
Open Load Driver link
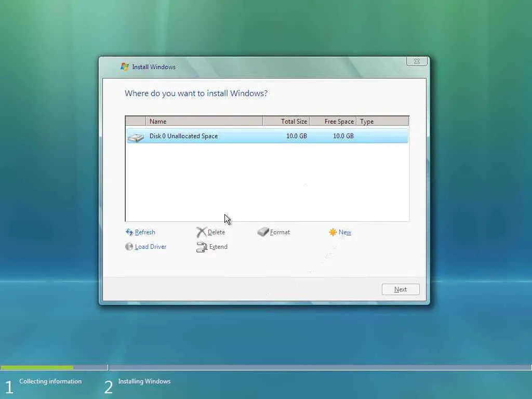click(151, 247)
